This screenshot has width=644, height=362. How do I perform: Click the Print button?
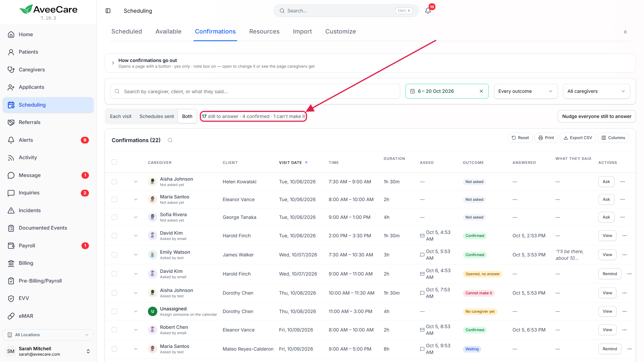pos(546,138)
